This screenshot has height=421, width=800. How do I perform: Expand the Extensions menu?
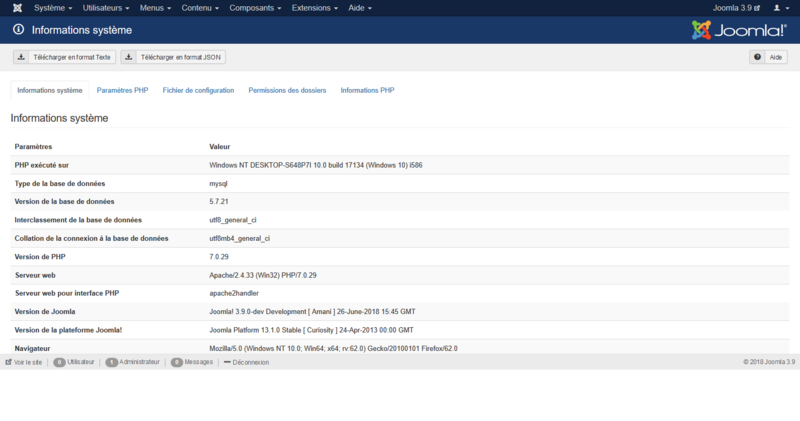pos(315,8)
